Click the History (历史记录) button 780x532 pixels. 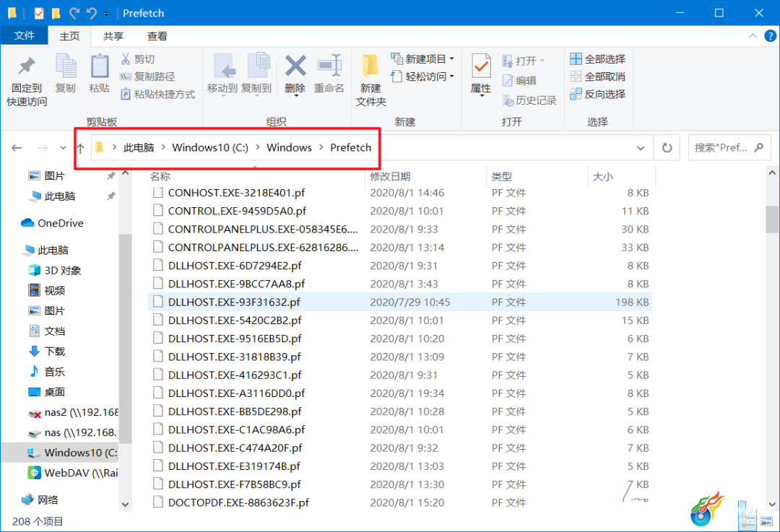(529, 100)
